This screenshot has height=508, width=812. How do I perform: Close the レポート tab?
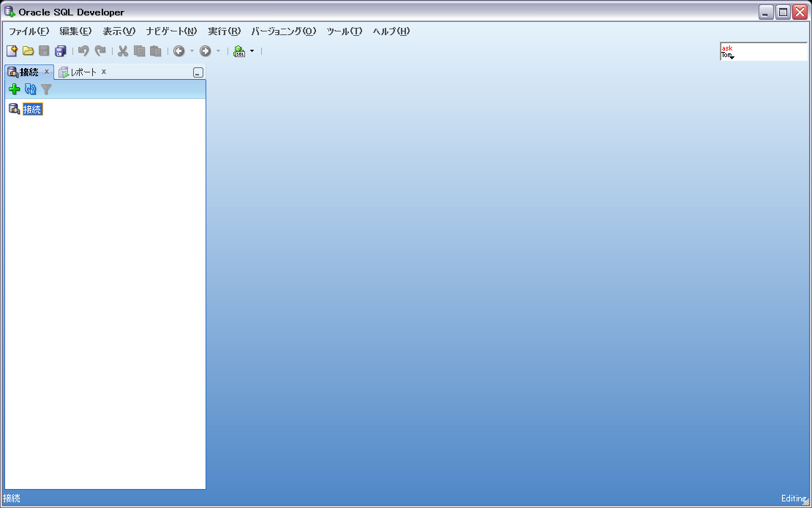point(104,72)
